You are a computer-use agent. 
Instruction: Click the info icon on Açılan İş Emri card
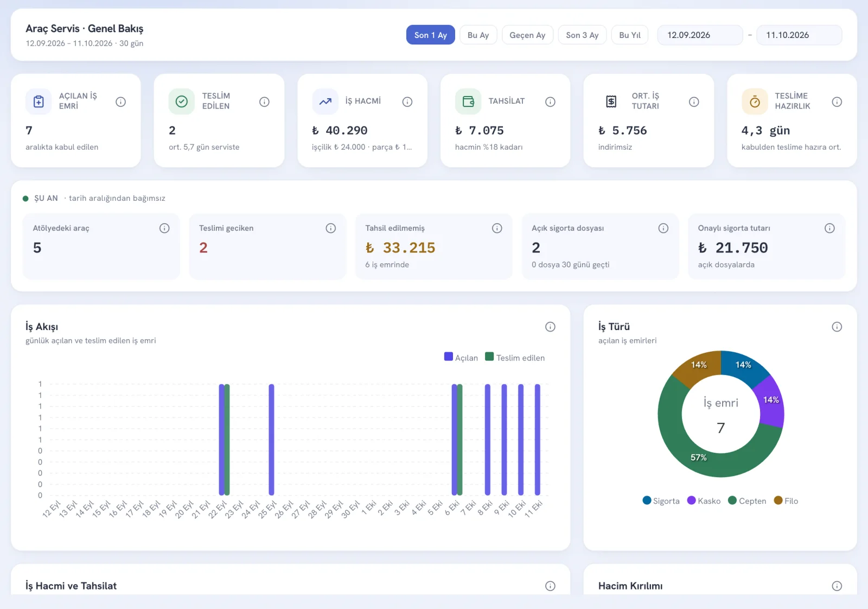(121, 101)
